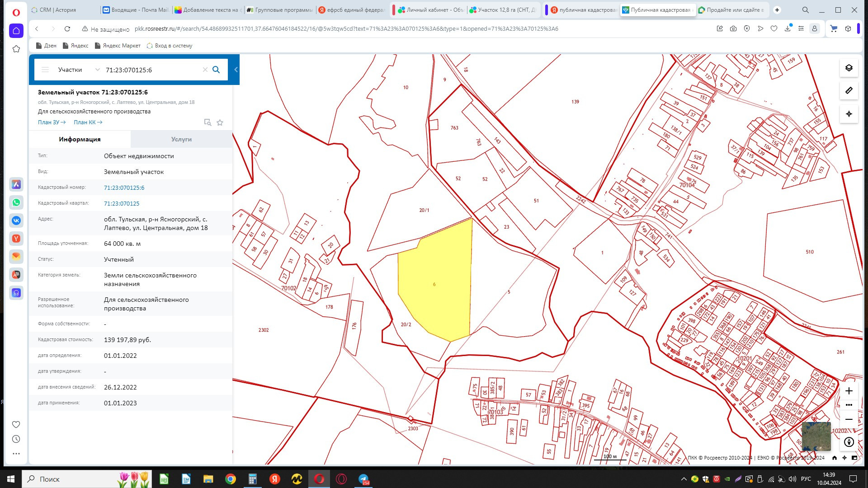Add parcel to favorites star

click(220, 122)
